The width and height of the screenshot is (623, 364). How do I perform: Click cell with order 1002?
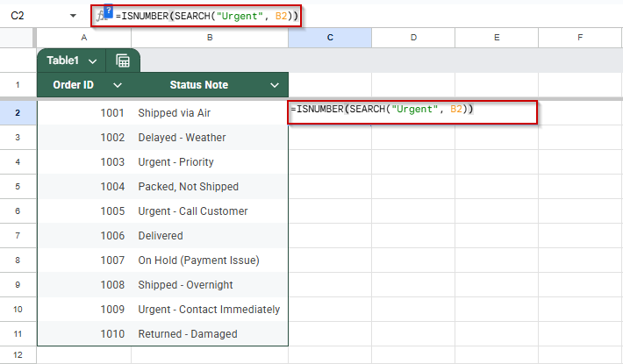tap(84, 138)
